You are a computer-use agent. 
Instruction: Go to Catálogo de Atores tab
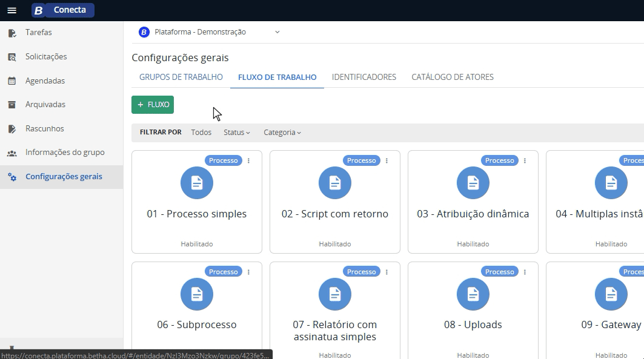[453, 77]
